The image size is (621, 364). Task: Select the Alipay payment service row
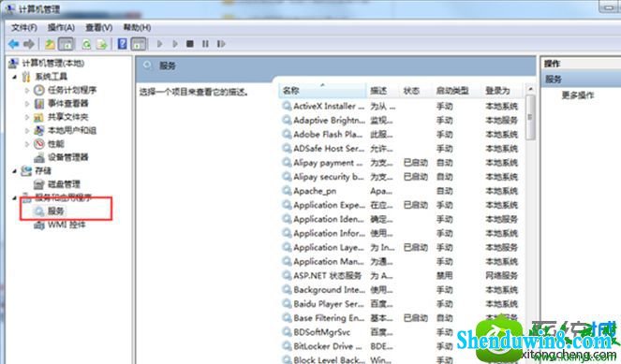point(402,163)
